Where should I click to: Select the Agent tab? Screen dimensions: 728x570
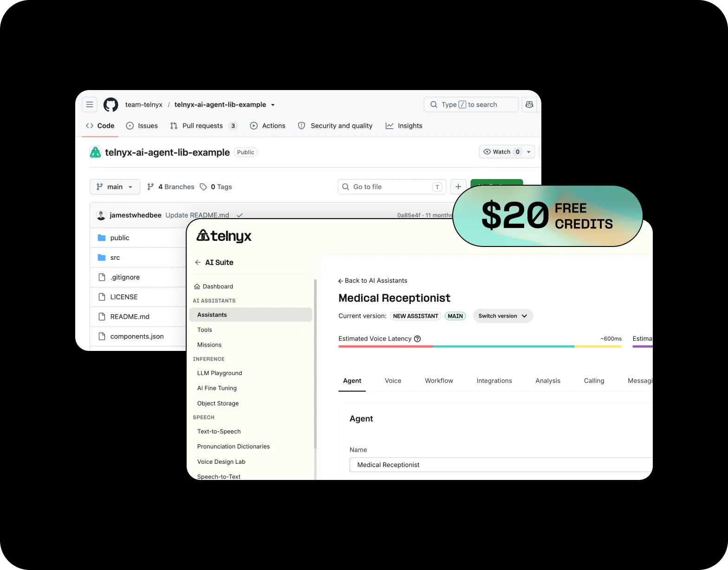point(352,381)
